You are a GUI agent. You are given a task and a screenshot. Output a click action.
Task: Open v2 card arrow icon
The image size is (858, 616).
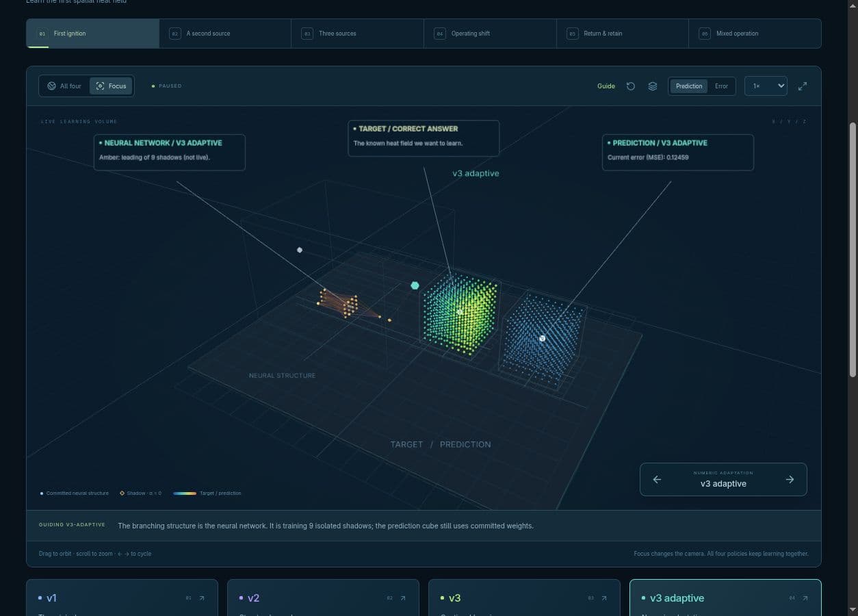(403, 598)
